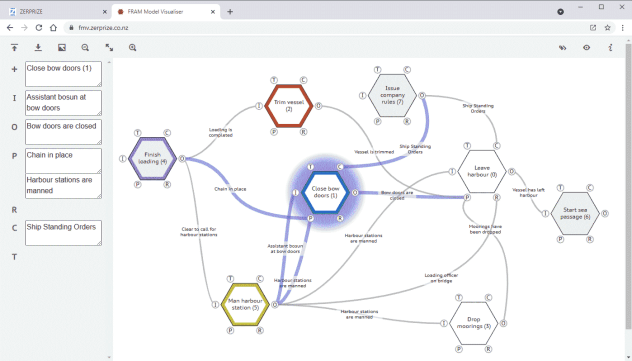Open a new browser tab
The image size is (632, 361).
tap(230, 12)
